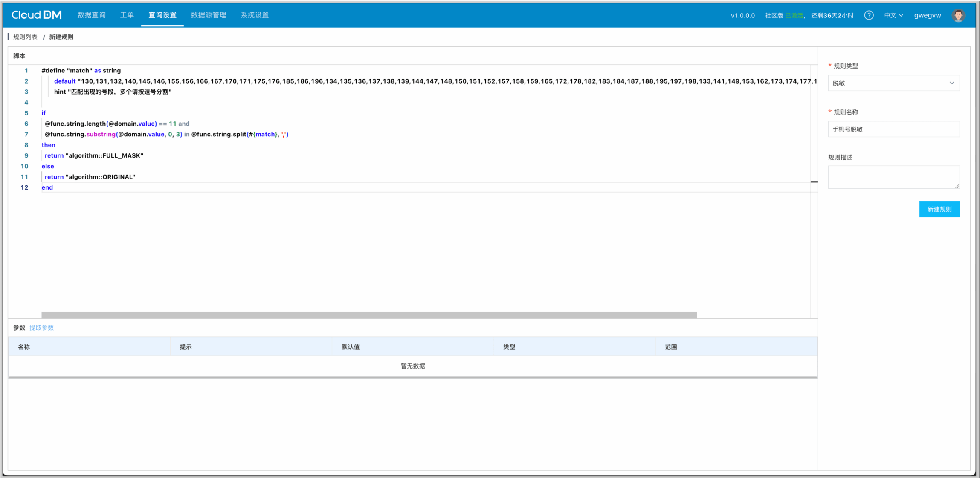The width and height of the screenshot is (980, 478).
Task: Open the 系统设置 menu
Action: click(255, 15)
